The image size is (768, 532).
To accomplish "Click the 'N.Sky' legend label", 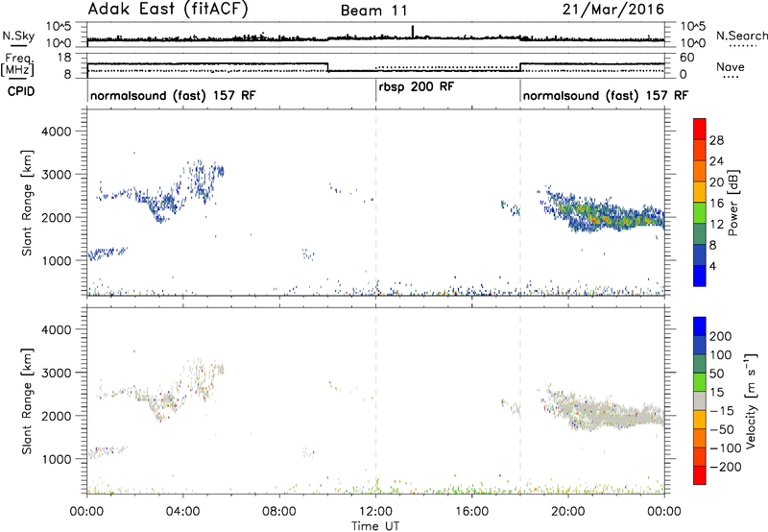I will click(x=18, y=36).
